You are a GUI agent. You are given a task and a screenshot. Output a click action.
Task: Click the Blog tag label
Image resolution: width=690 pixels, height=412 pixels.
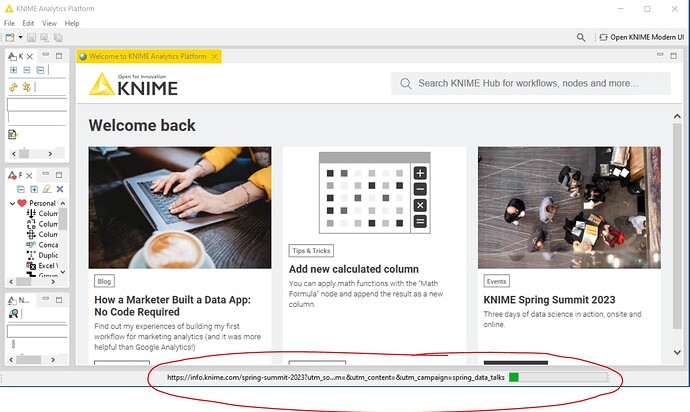pyautogui.click(x=104, y=281)
